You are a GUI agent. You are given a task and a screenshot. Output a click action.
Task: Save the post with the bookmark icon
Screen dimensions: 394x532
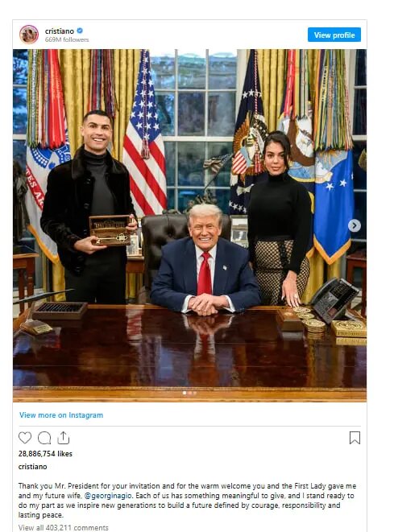pyautogui.click(x=355, y=438)
